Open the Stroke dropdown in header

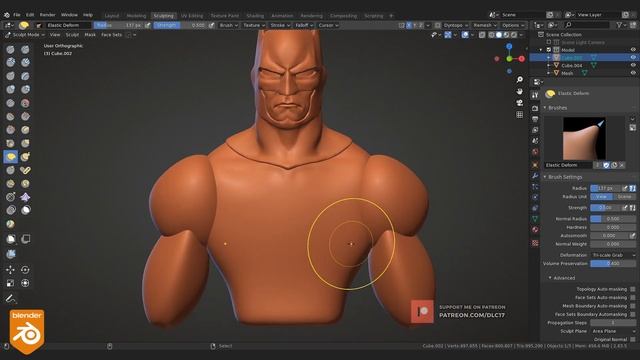coord(280,25)
